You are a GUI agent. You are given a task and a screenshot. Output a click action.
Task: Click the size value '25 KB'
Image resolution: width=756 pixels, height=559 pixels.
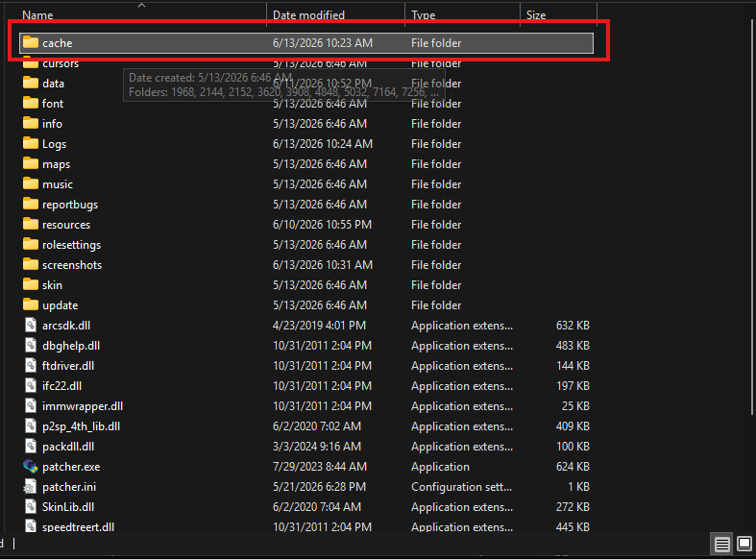[x=575, y=406]
